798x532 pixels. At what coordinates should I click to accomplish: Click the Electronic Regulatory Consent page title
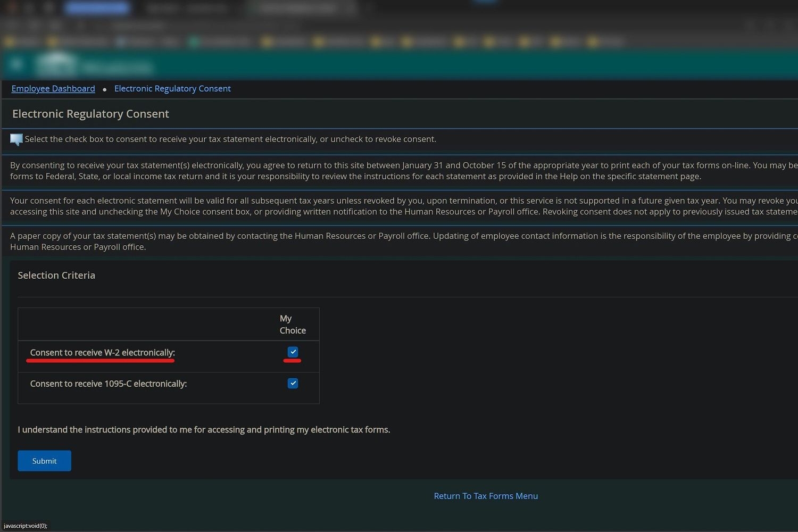click(x=90, y=114)
